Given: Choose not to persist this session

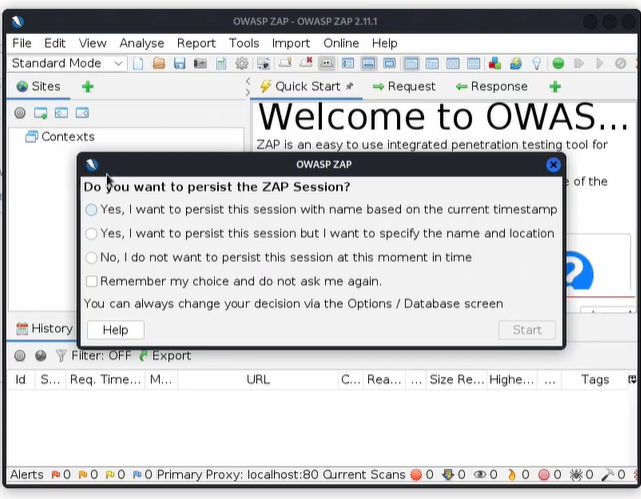Looking at the screenshot, I should (92, 258).
